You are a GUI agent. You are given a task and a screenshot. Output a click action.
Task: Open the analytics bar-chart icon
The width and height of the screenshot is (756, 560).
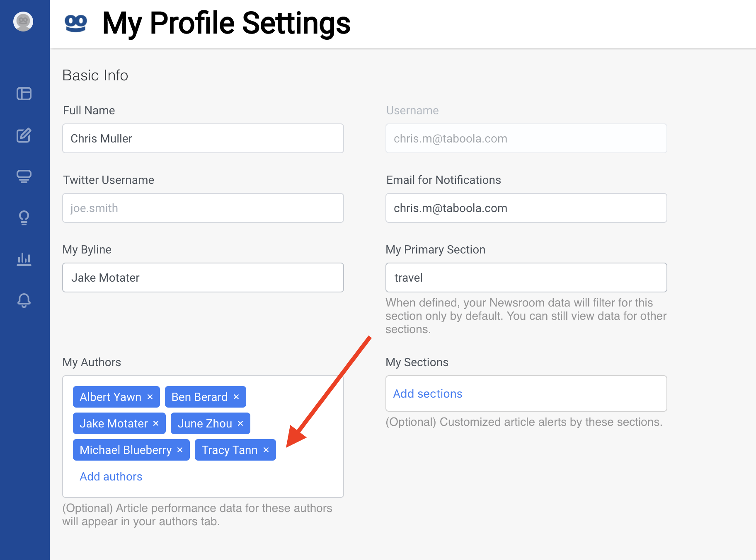click(x=24, y=259)
